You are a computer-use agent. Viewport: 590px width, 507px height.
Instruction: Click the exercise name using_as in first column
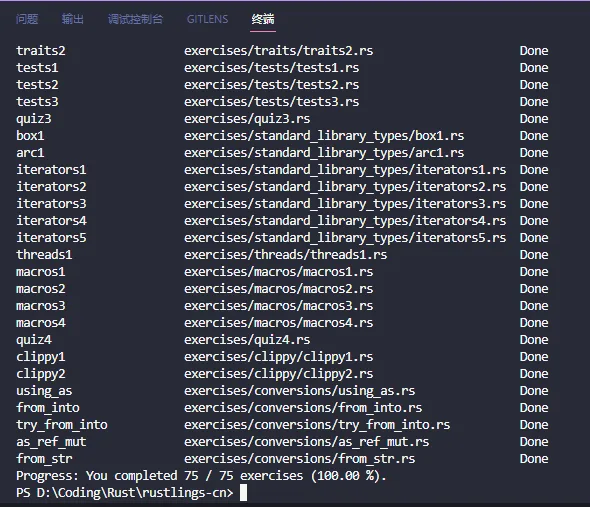point(44,391)
